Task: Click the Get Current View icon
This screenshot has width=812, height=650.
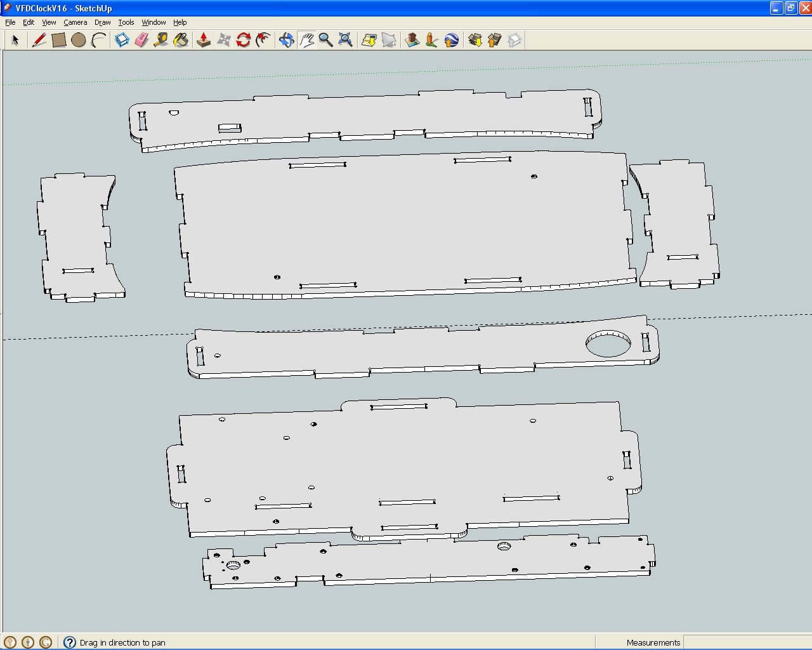Action: point(369,40)
